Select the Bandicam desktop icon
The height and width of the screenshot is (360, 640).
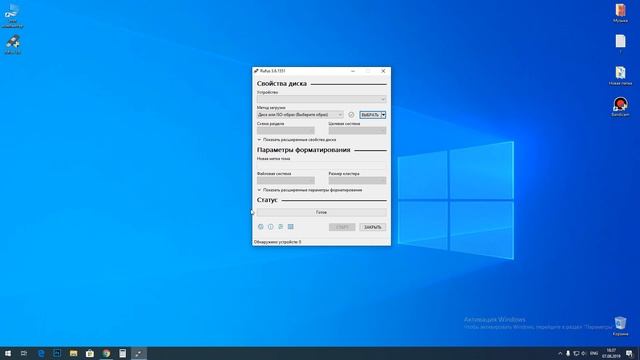click(x=620, y=107)
